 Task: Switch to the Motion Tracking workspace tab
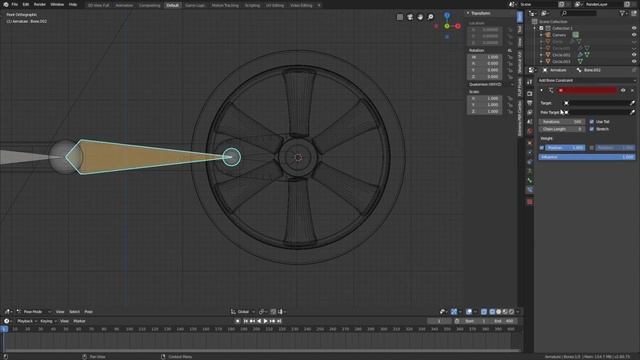click(225, 5)
